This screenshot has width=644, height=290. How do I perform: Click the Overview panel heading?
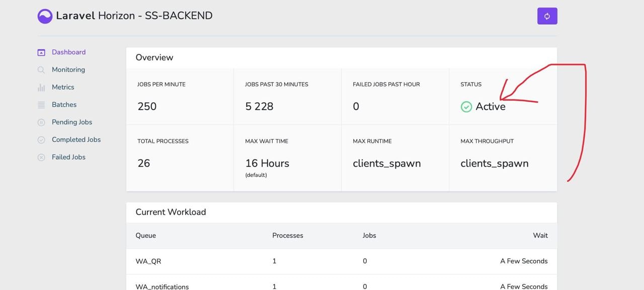pos(154,57)
